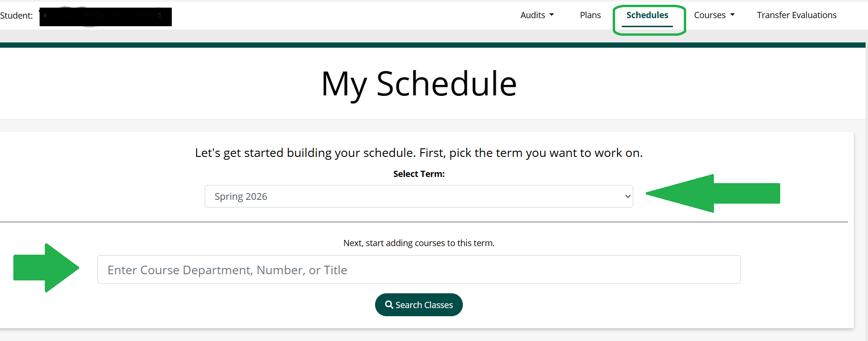Click the magnifying glass search icon
Screen dimensions: 868x341
(389, 305)
